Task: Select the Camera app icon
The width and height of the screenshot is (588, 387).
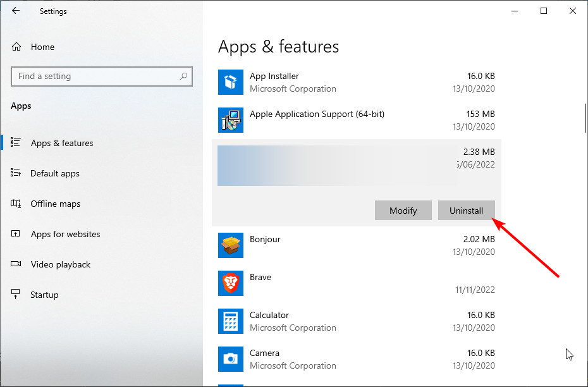Action: coord(231,359)
